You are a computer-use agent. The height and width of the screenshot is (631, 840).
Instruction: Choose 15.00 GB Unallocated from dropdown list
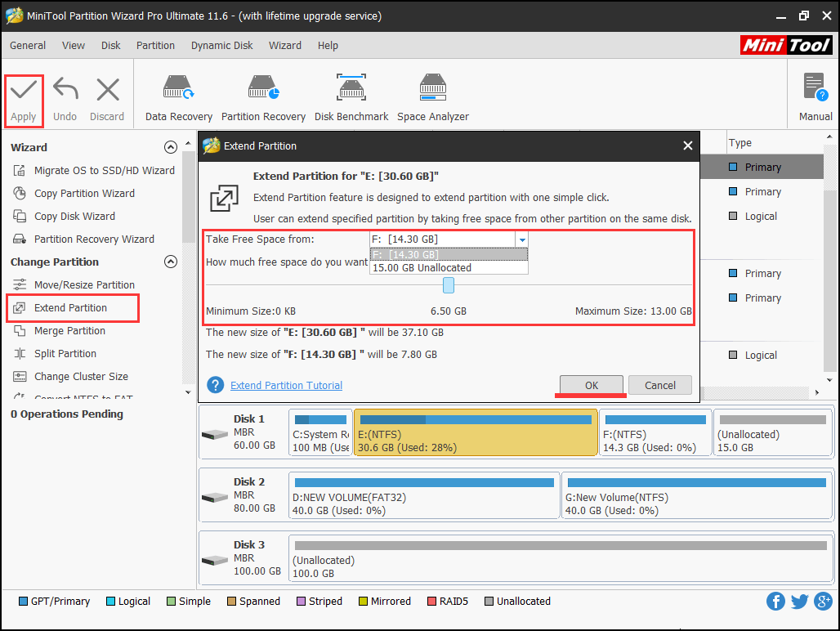449,268
